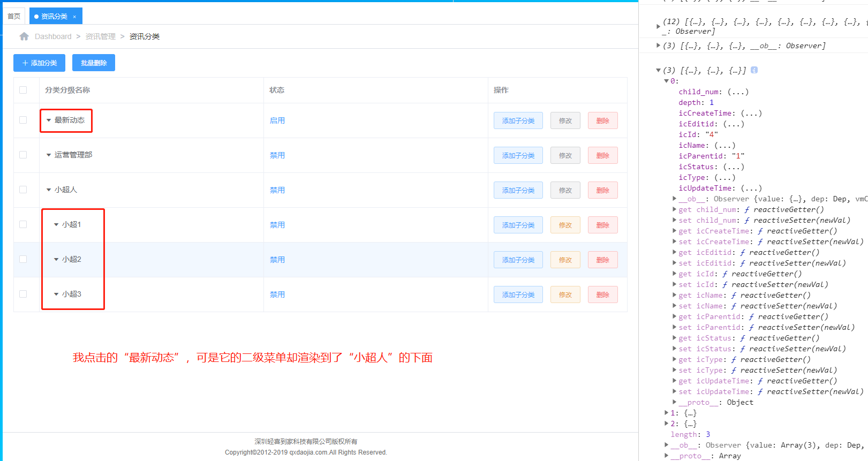Expand the __proto__: Object entry

click(675, 402)
